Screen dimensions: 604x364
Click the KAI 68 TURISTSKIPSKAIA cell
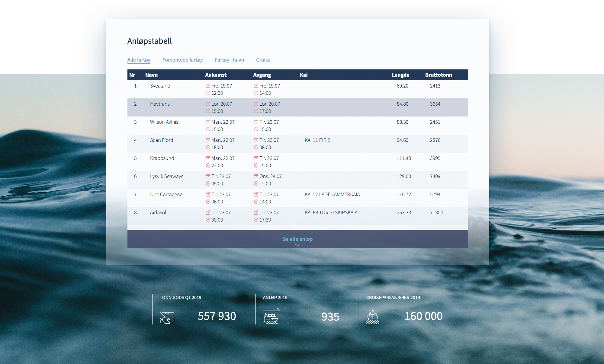[x=331, y=212]
